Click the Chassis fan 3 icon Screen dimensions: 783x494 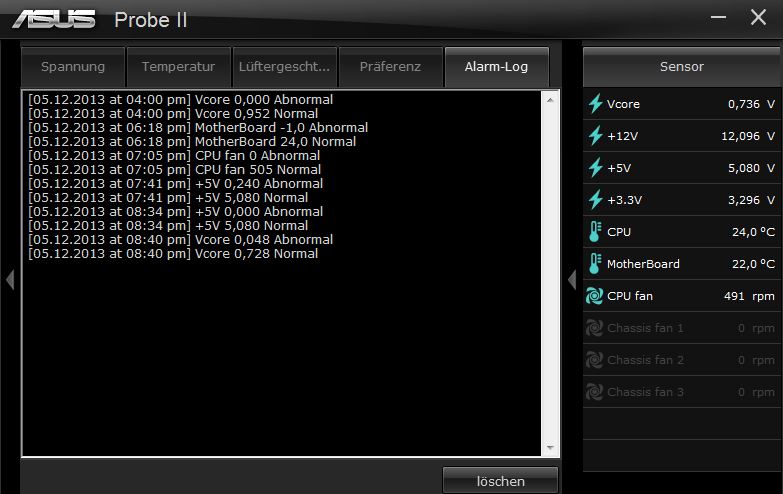594,392
